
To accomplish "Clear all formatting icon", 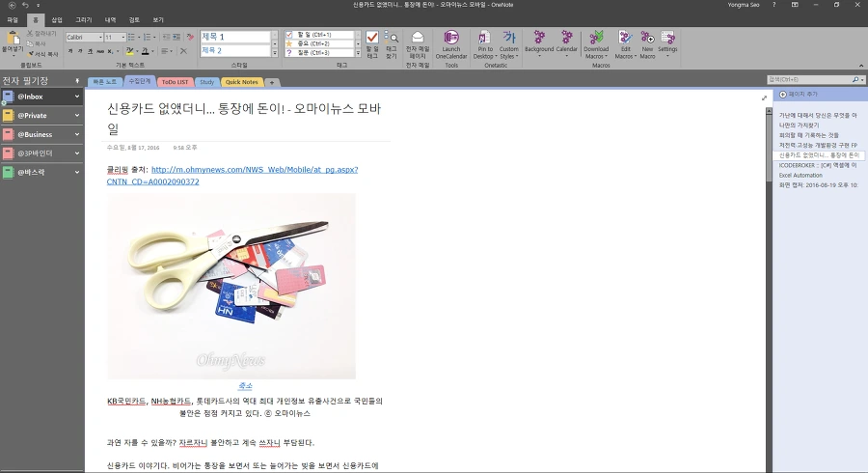I will (190, 37).
